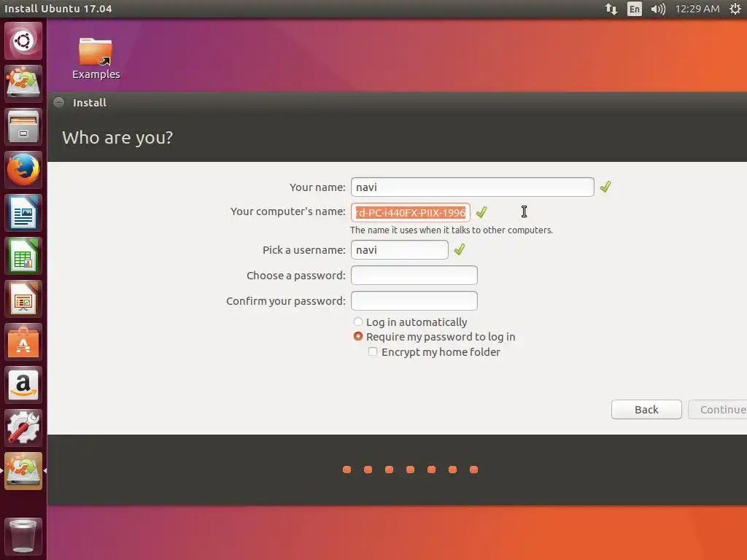Open Ubuntu Software center
Image resolution: width=747 pixels, height=560 pixels.
tap(23, 342)
